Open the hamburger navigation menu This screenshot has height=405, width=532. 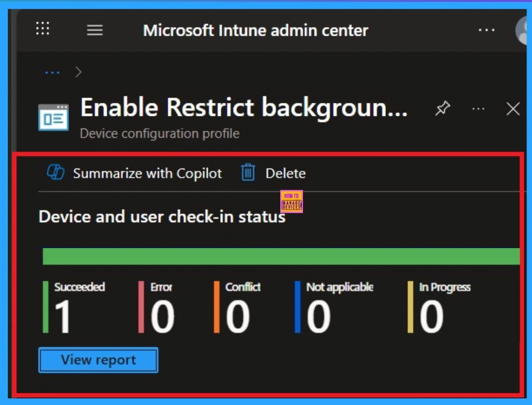(x=95, y=30)
